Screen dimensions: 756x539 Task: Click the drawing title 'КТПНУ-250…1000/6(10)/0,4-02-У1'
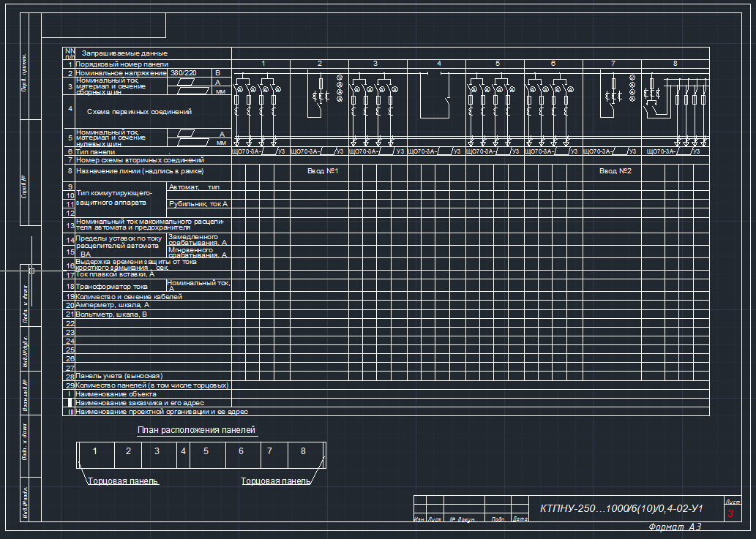[621, 509]
